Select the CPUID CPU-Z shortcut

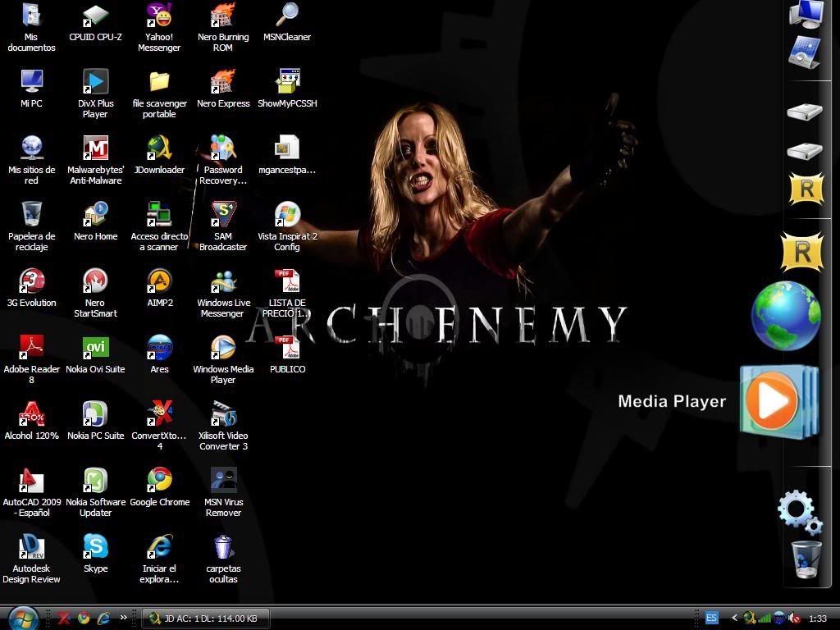95,22
